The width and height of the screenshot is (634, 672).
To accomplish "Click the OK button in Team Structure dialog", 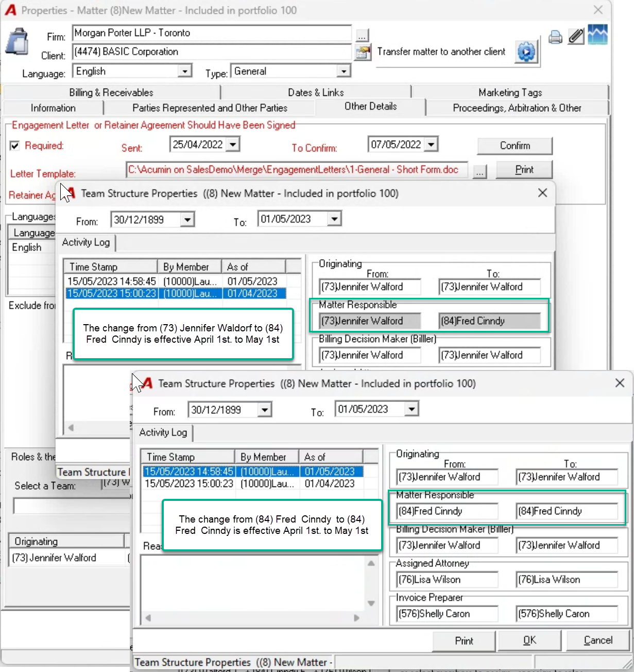I will pos(529,640).
